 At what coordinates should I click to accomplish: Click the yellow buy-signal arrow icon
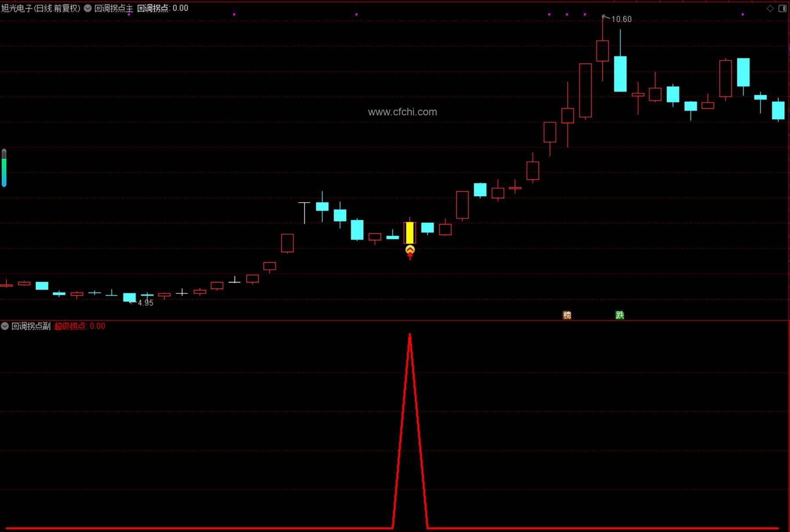(x=410, y=253)
